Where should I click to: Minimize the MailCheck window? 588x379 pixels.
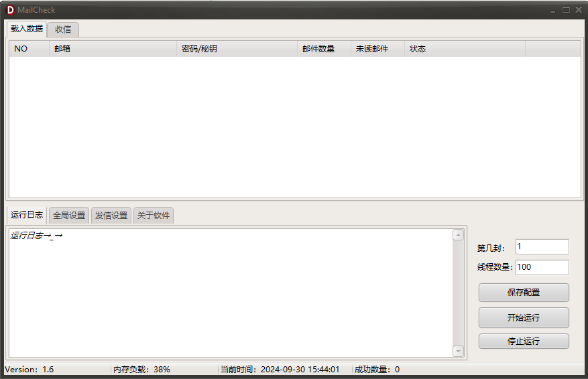(x=553, y=10)
